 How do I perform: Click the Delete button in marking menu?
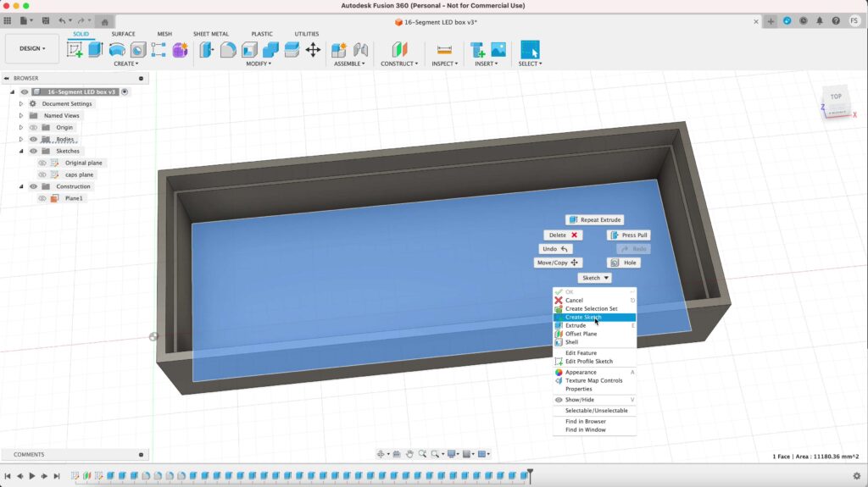tap(563, 235)
